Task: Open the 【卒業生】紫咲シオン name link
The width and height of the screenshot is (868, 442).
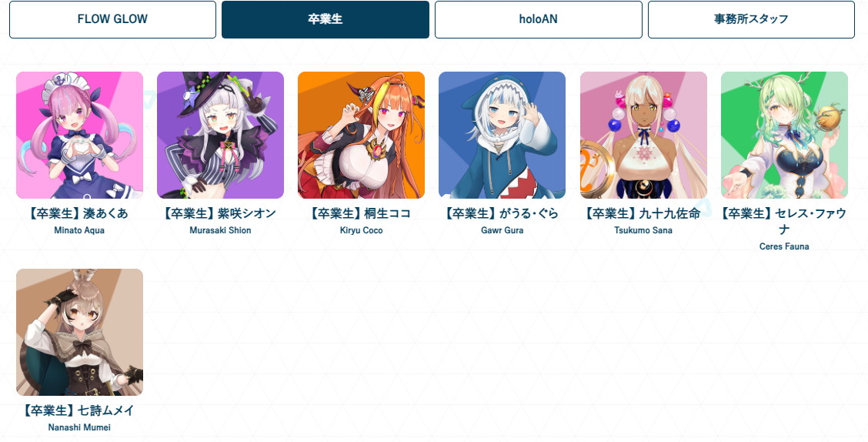Action: pos(220,213)
